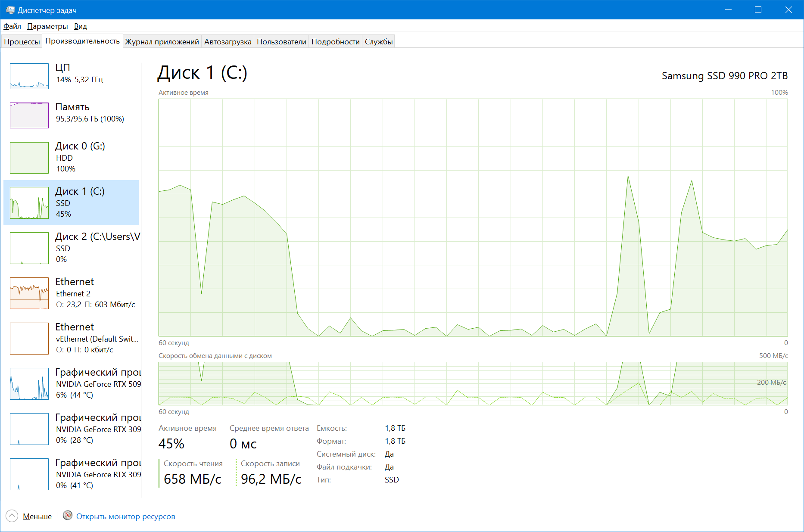
Task: Click the disk active time graph
Action: pos(473,218)
